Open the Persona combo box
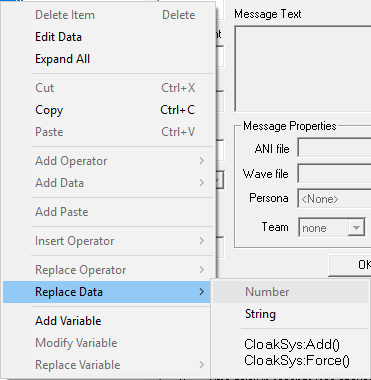The height and width of the screenshot is (380, 371). [334, 199]
